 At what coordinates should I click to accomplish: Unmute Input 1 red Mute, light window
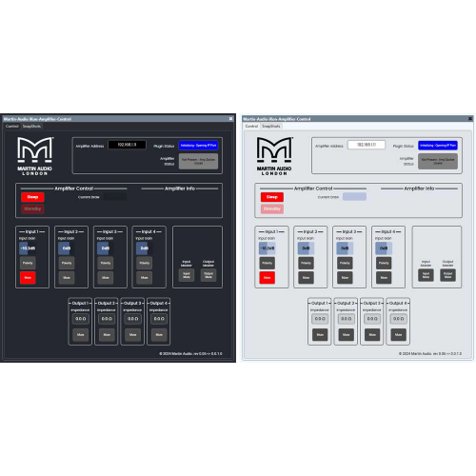268,278
